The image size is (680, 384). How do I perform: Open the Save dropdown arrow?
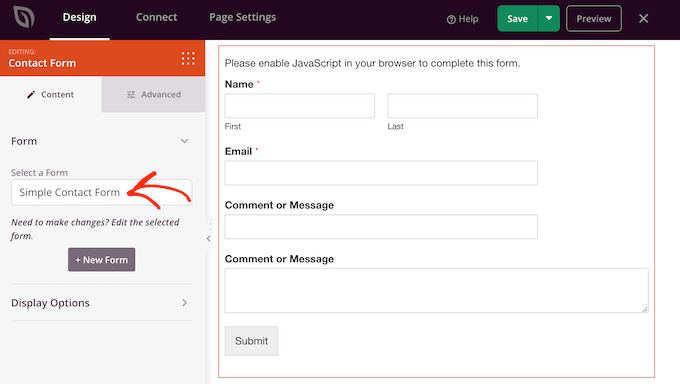pyautogui.click(x=549, y=19)
